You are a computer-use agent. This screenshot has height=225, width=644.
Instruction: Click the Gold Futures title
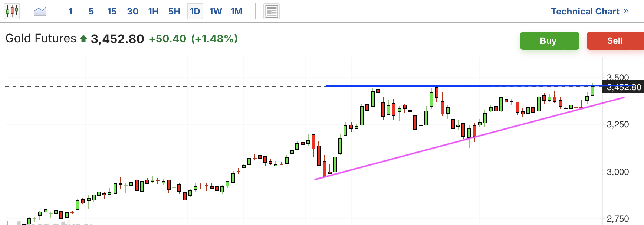tap(41, 38)
